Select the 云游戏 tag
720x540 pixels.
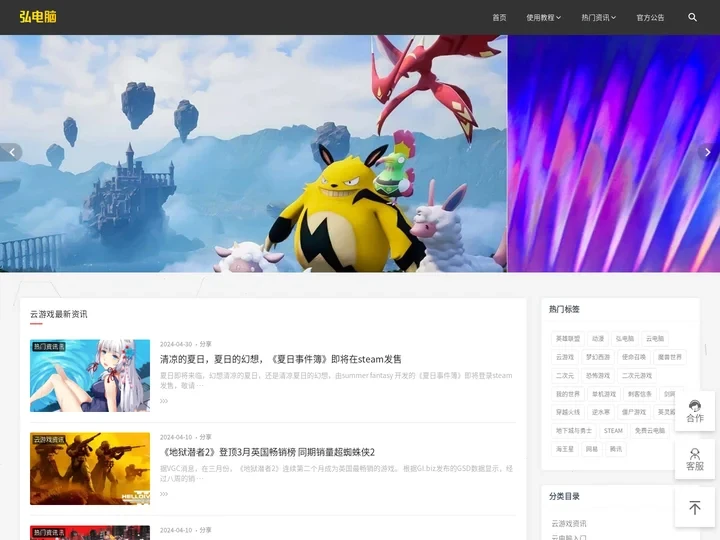point(565,357)
